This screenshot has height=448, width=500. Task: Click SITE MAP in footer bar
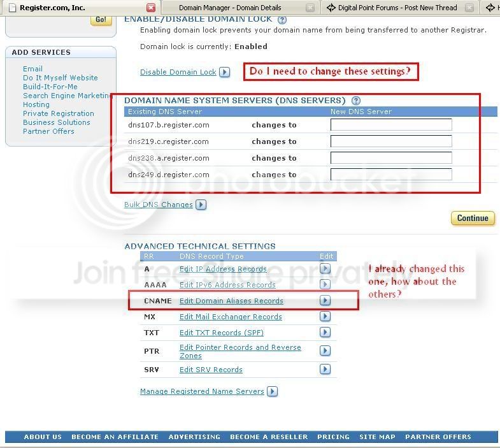(x=377, y=437)
